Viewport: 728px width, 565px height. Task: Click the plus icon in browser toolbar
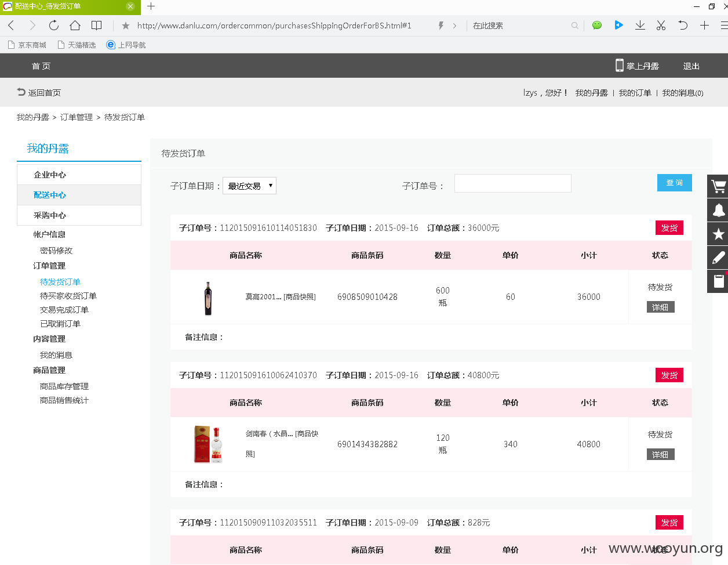coord(704,25)
